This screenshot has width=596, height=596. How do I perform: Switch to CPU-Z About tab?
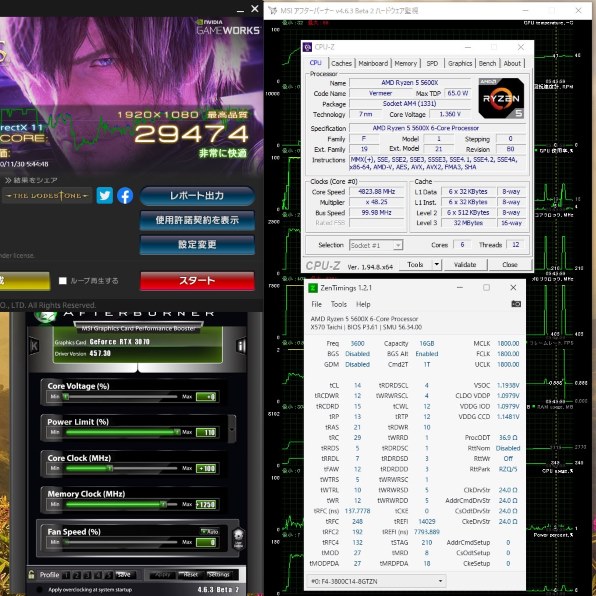click(512, 63)
